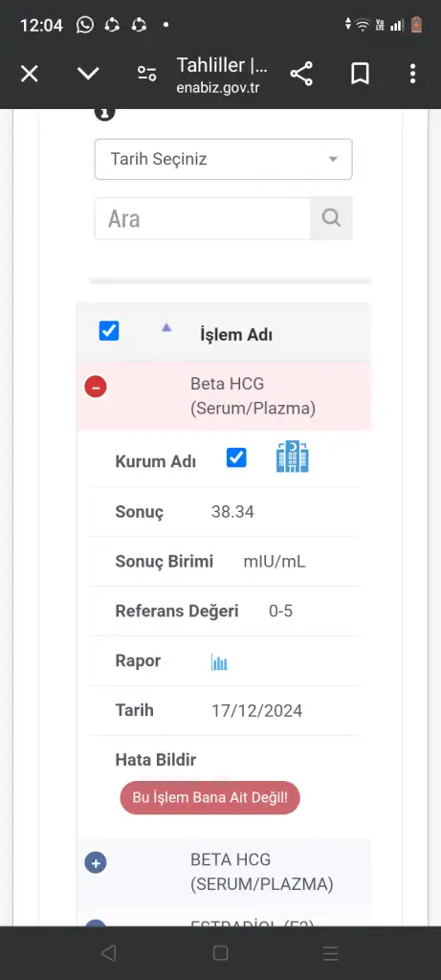
Task: Bookmark this page with the bookmark icon
Action: 359,74
